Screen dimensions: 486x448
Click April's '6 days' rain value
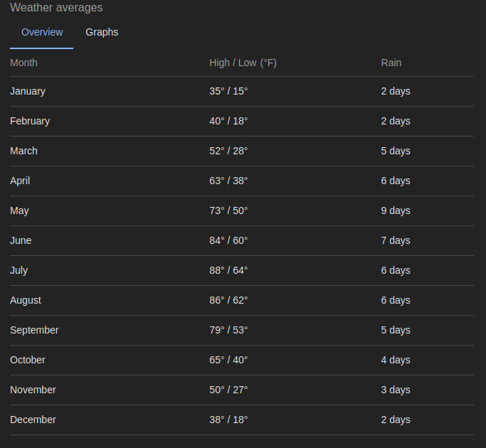(x=396, y=181)
